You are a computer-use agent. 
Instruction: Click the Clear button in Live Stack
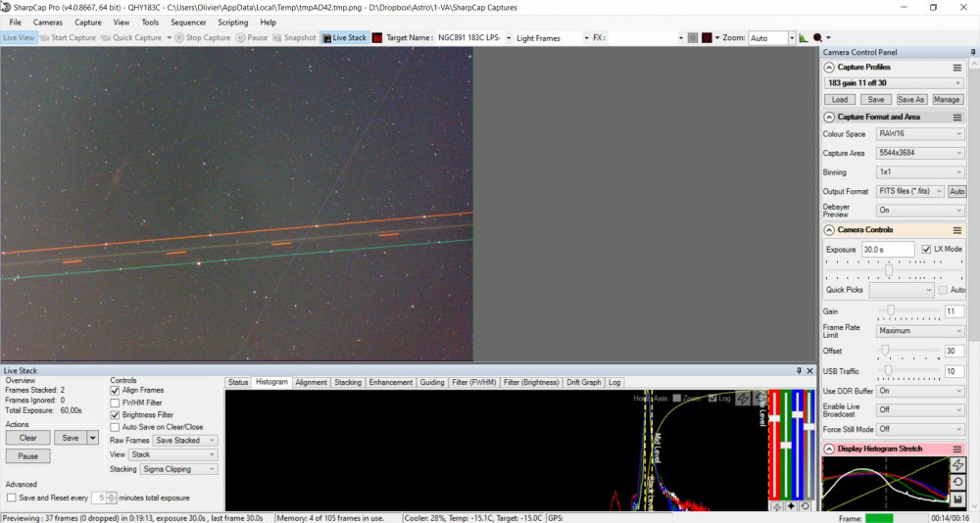(28, 438)
